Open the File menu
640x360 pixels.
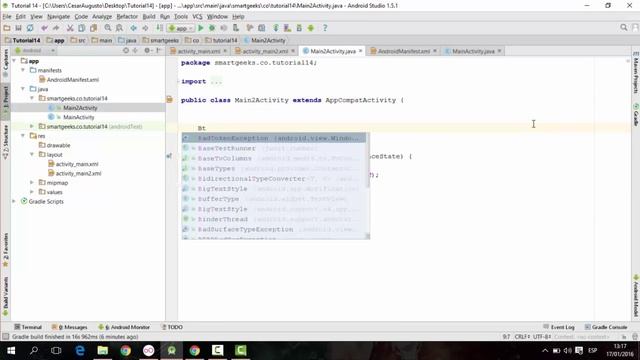click(x=7, y=17)
